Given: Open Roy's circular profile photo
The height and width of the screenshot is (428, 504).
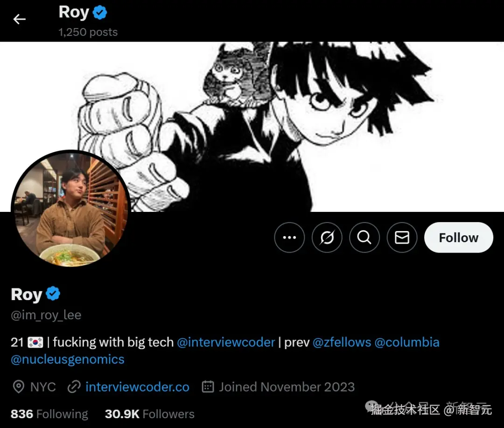Looking at the screenshot, I should tap(71, 209).
